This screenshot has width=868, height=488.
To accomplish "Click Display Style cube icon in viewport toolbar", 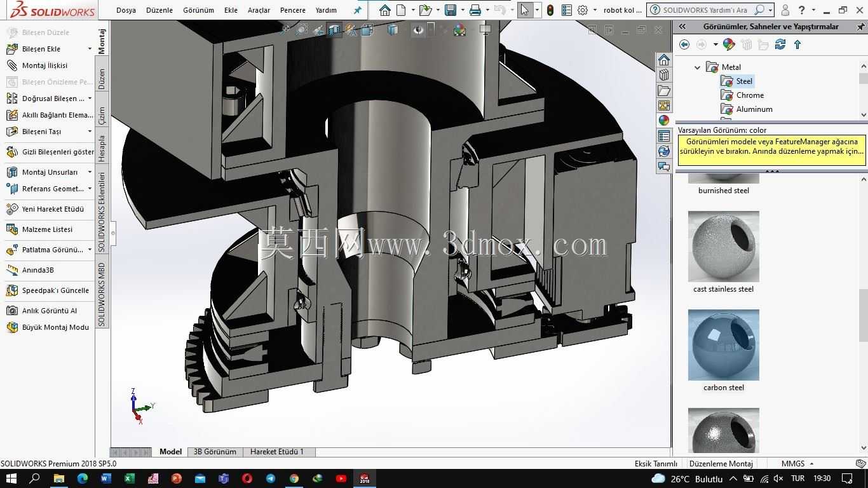I will [393, 30].
